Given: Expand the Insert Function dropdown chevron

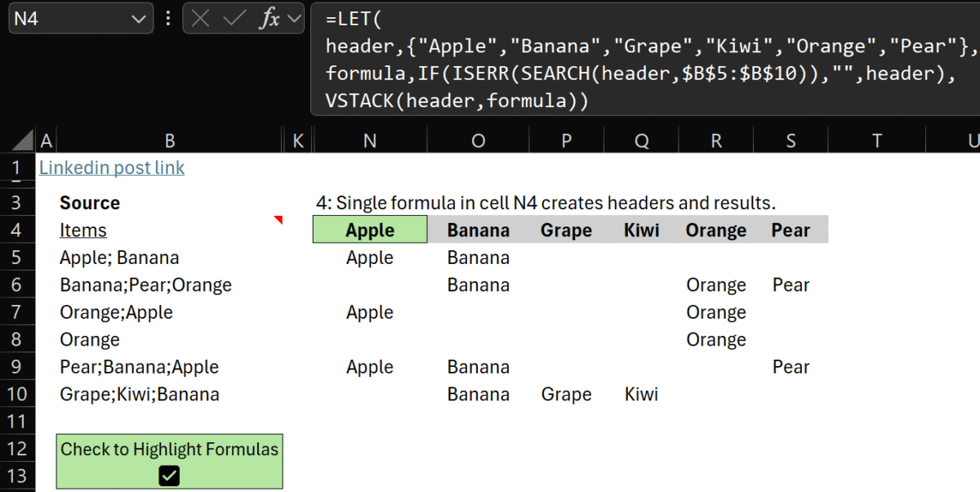Looking at the screenshot, I should click(294, 19).
